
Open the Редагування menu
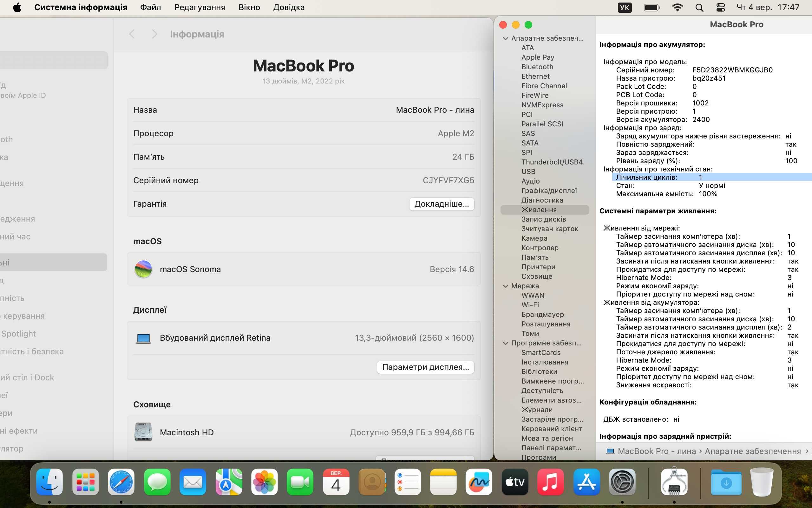(x=200, y=7)
